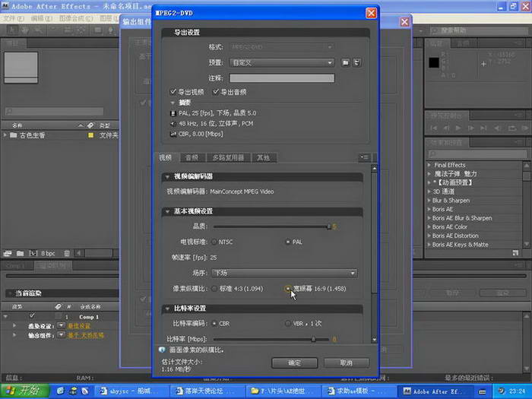This screenshot has height=399, width=532.
Task: Adjust the 比特率 Mbps slider handle
Action: (313, 339)
